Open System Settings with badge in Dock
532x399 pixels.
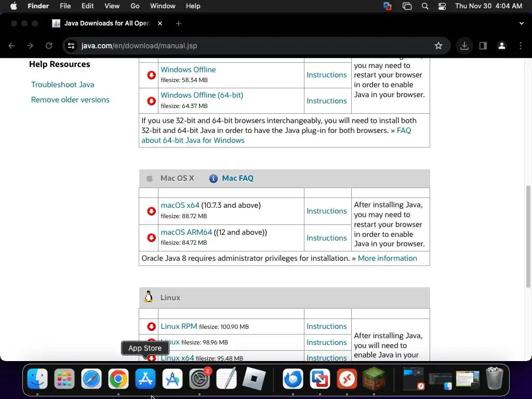(199, 379)
